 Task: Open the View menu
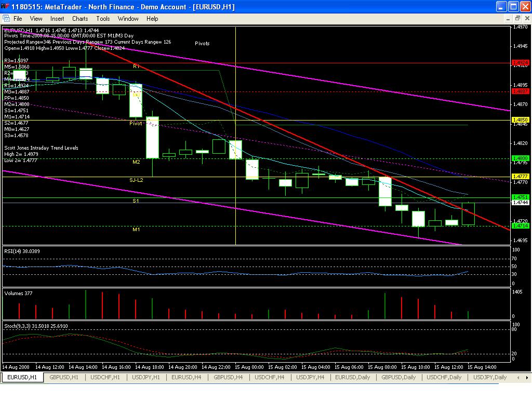pos(36,19)
